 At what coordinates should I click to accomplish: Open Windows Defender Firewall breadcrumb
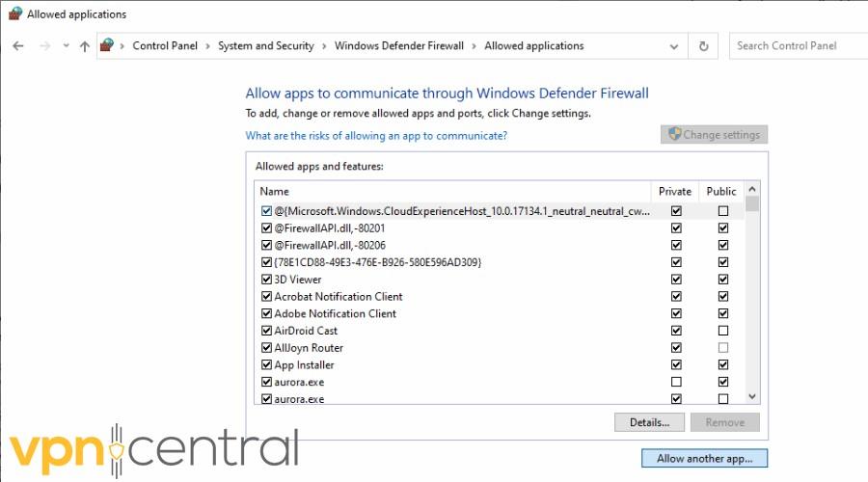(x=399, y=46)
